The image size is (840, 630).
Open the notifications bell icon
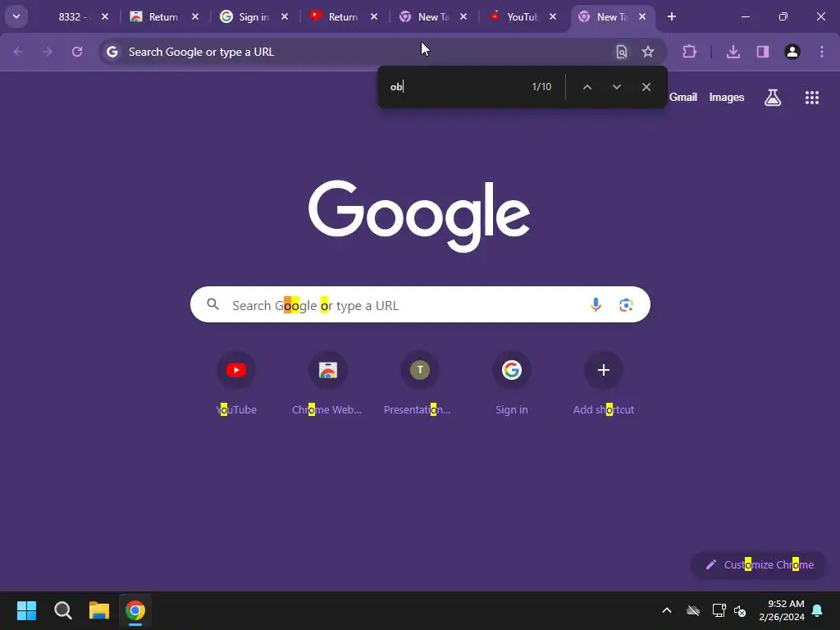click(818, 610)
